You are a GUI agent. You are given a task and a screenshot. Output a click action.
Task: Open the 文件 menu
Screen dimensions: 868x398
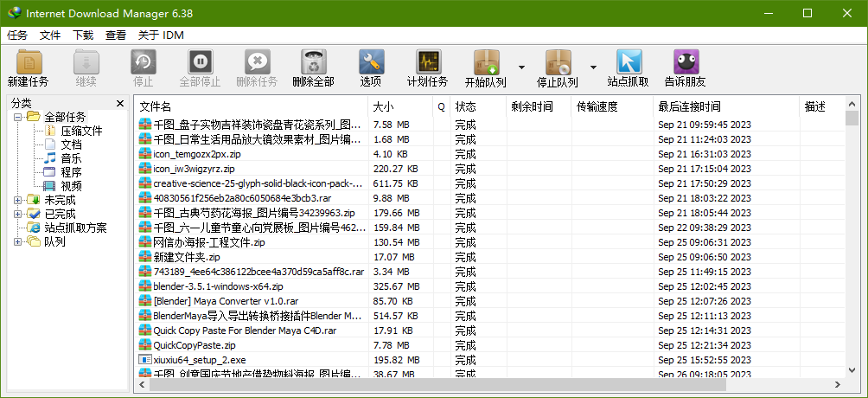pos(50,35)
